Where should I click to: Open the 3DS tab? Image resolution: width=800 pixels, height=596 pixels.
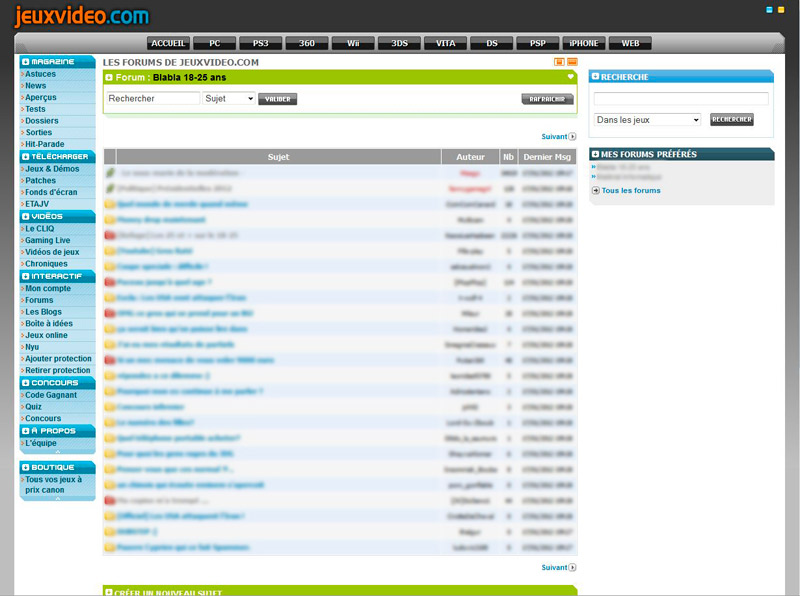tap(399, 43)
